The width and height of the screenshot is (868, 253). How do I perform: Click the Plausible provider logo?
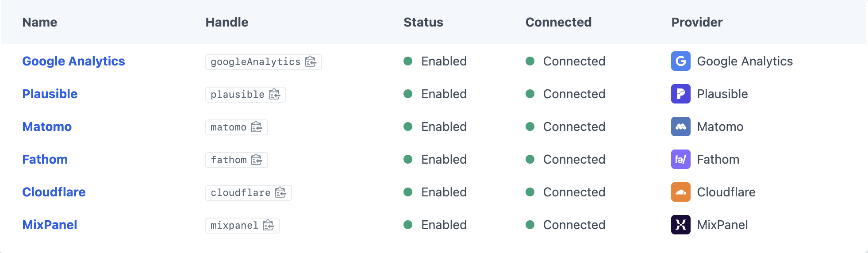pos(680,94)
